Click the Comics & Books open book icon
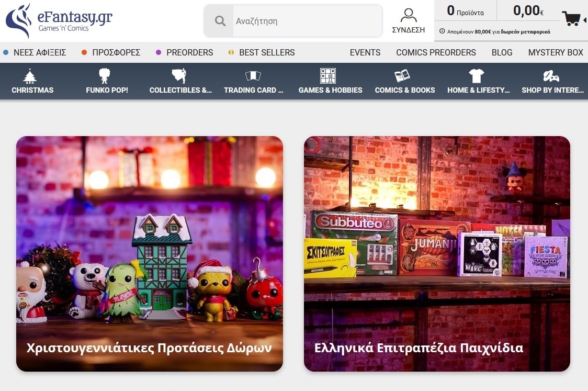 402,76
